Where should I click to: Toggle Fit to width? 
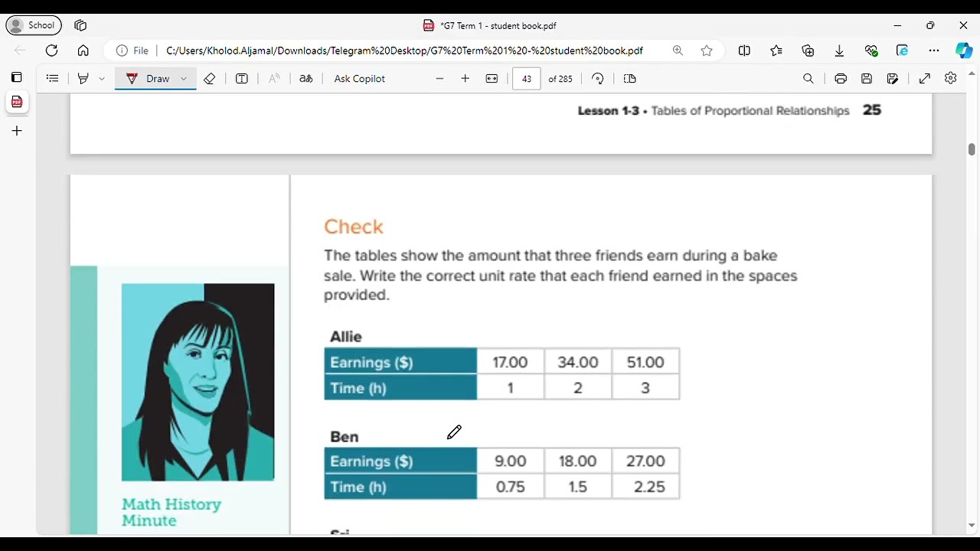[x=492, y=78]
